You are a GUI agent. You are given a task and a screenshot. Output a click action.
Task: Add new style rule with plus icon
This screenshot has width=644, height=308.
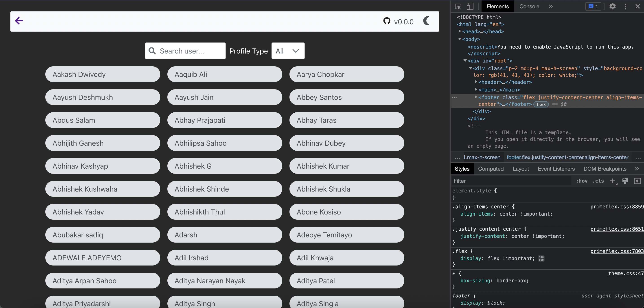[612, 181]
